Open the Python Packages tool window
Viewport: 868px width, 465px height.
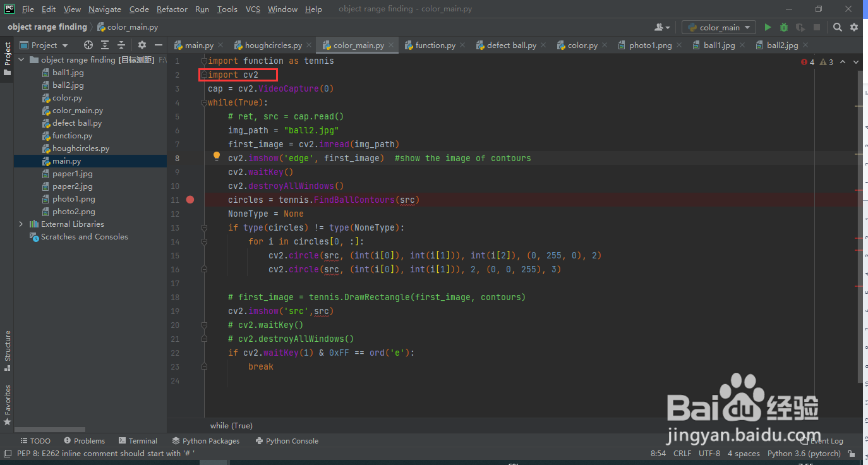click(205, 441)
